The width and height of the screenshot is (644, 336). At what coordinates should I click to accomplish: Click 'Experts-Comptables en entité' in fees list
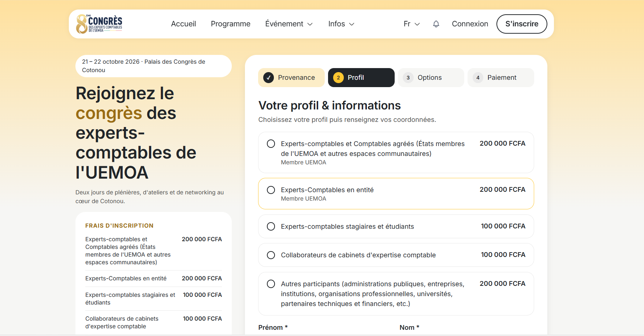tap(126, 279)
